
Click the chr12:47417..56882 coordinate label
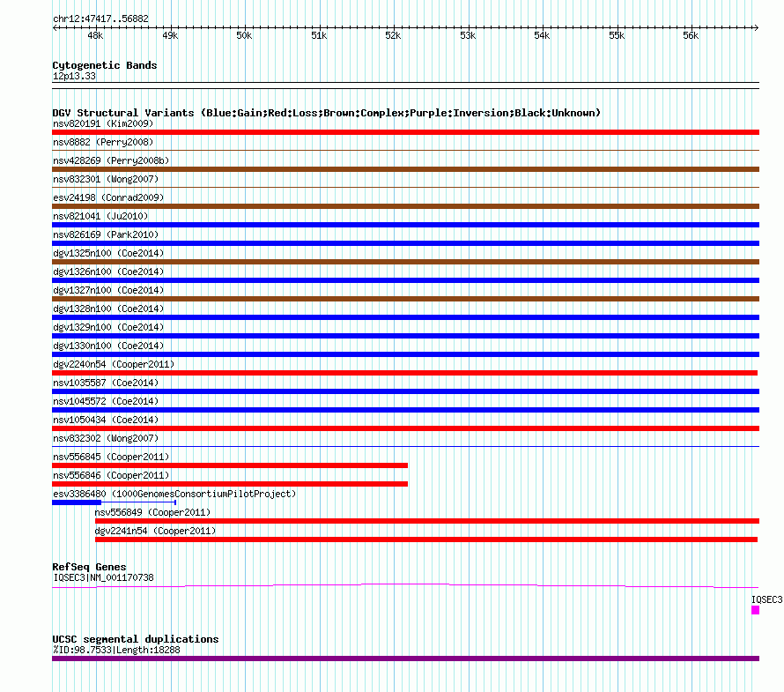pyautogui.click(x=100, y=19)
